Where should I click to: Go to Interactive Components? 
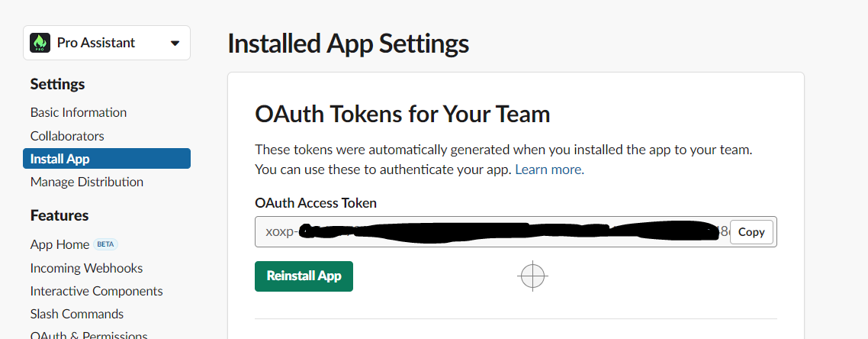pos(96,291)
